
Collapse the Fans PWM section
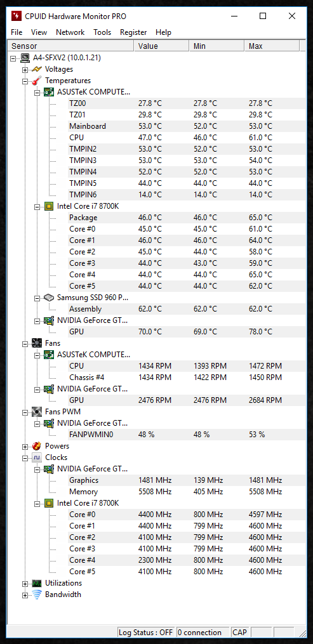(x=25, y=412)
